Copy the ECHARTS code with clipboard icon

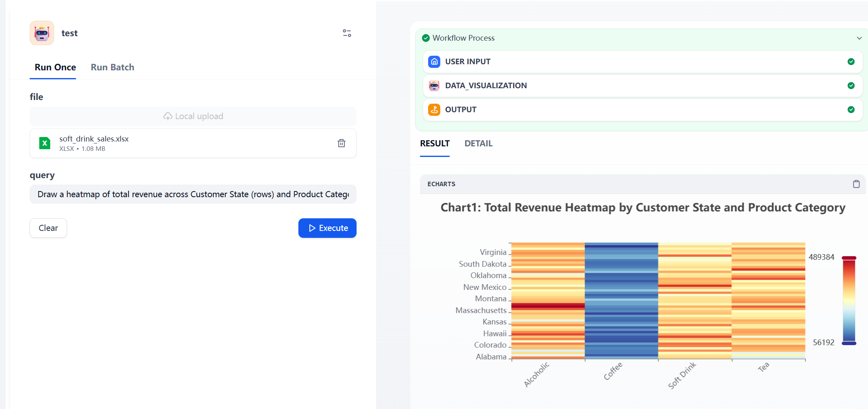(x=856, y=184)
